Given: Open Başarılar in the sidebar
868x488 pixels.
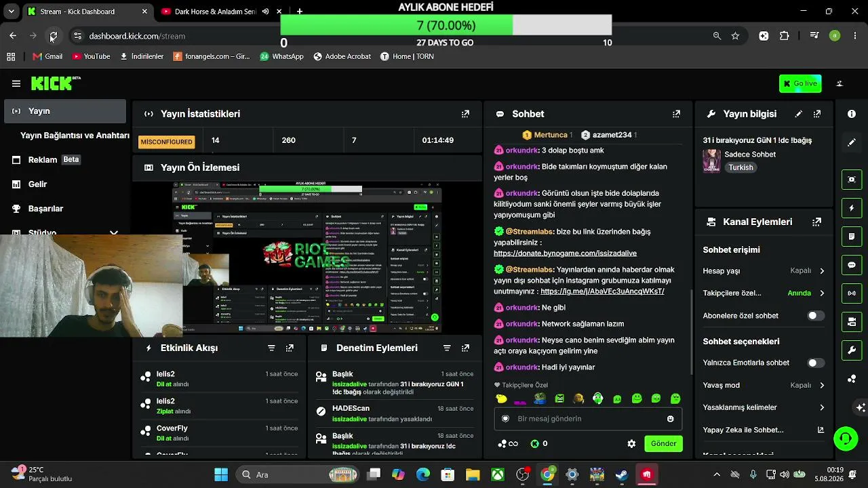Looking at the screenshot, I should tap(65, 209).
